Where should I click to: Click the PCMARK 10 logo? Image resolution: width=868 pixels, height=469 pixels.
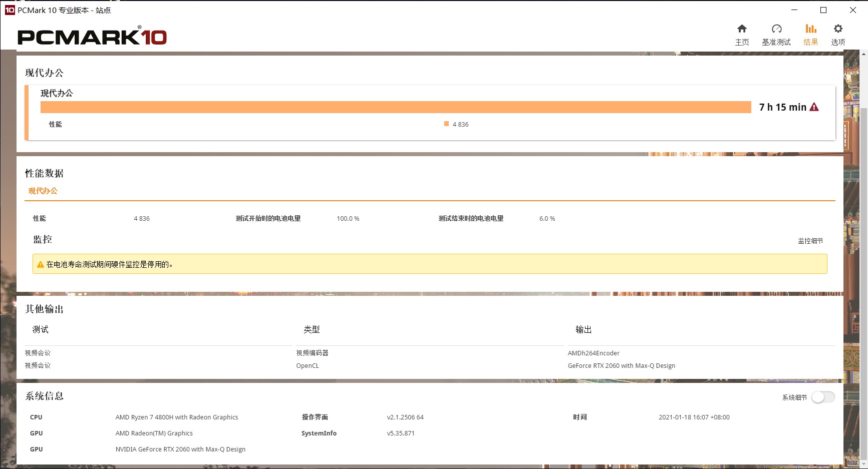pos(93,36)
